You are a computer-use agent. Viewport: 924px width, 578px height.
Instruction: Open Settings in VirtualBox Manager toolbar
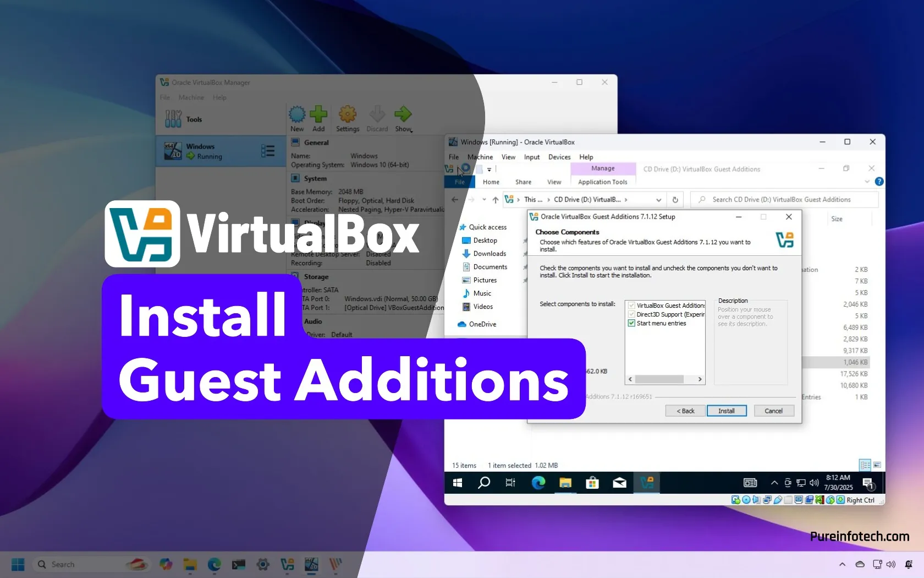(348, 119)
